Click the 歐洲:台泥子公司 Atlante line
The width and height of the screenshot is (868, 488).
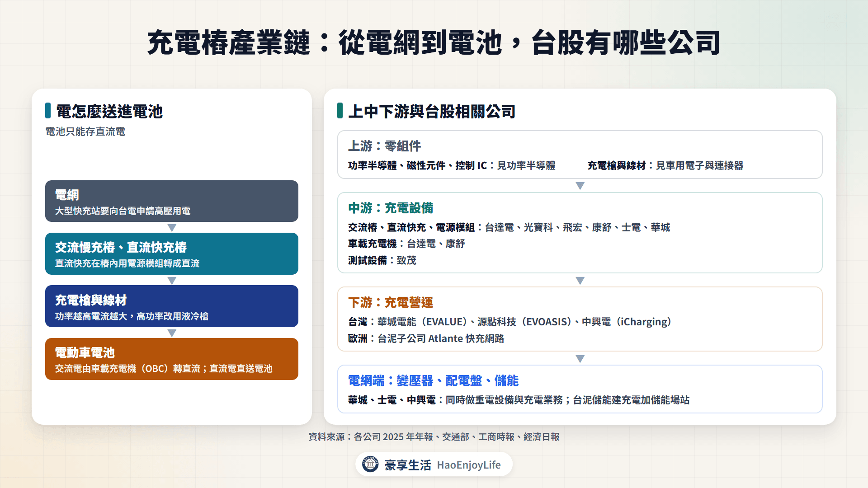(426, 338)
